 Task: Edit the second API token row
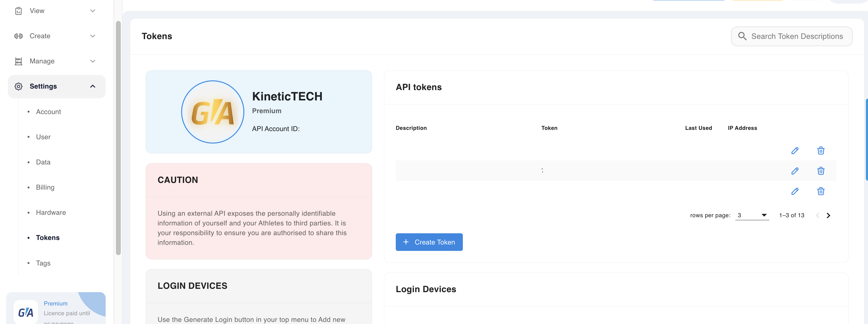(795, 171)
